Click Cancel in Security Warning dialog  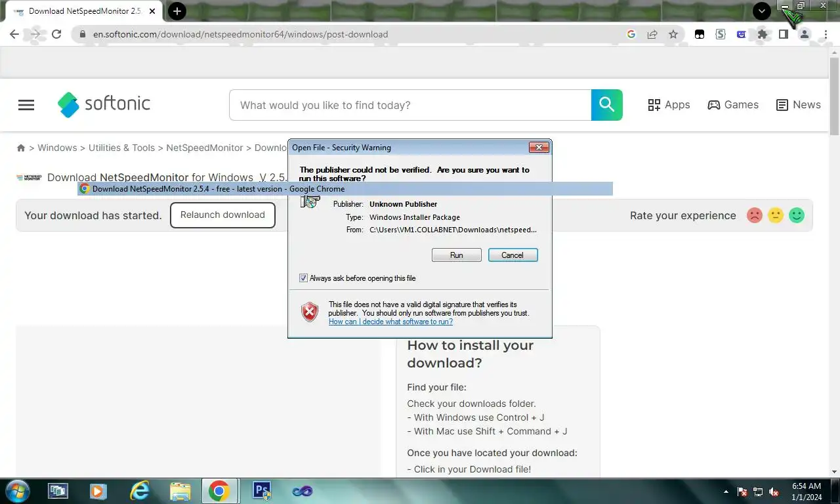click(x=513, y=255)
